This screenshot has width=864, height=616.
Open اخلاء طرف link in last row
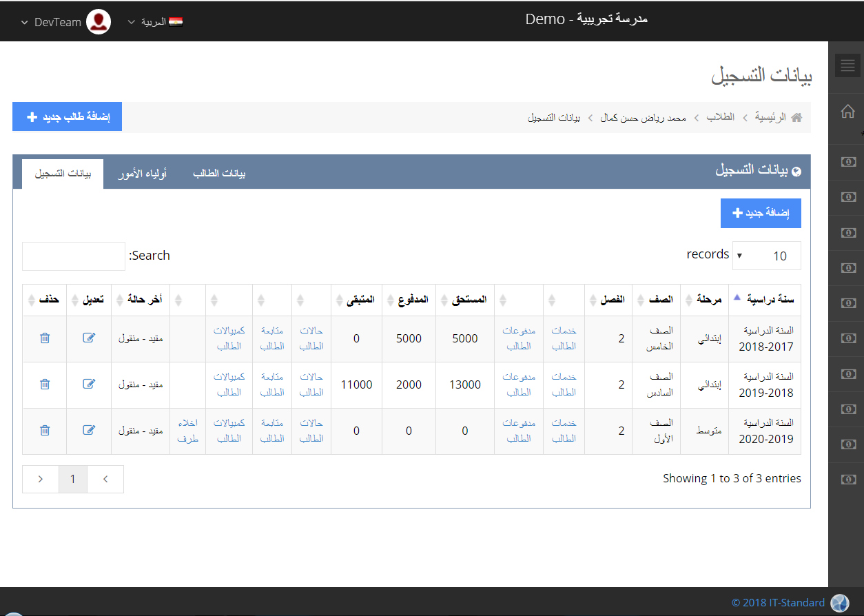pos(188,431)
